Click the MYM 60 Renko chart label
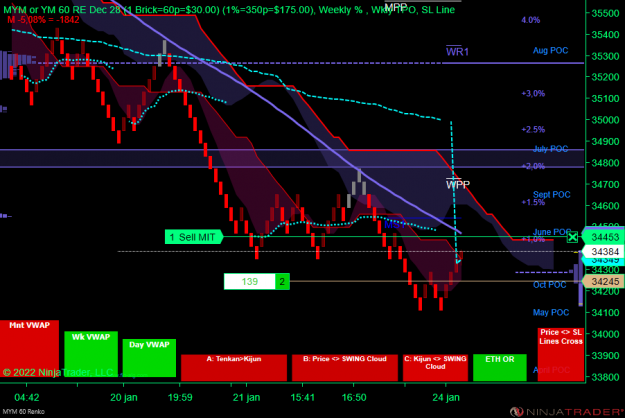Screen dimensions: 625x418 pyautogui.click(x=24, y=412)
